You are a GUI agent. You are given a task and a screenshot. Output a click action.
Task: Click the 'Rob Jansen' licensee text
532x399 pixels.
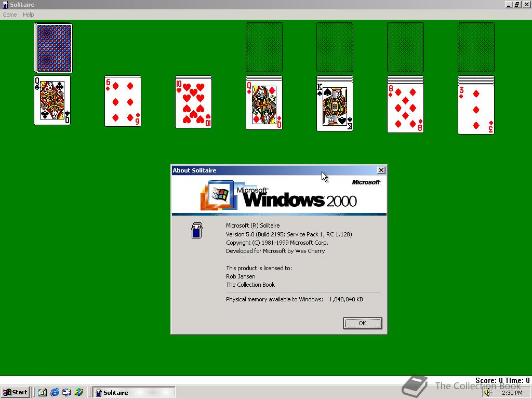241,276
